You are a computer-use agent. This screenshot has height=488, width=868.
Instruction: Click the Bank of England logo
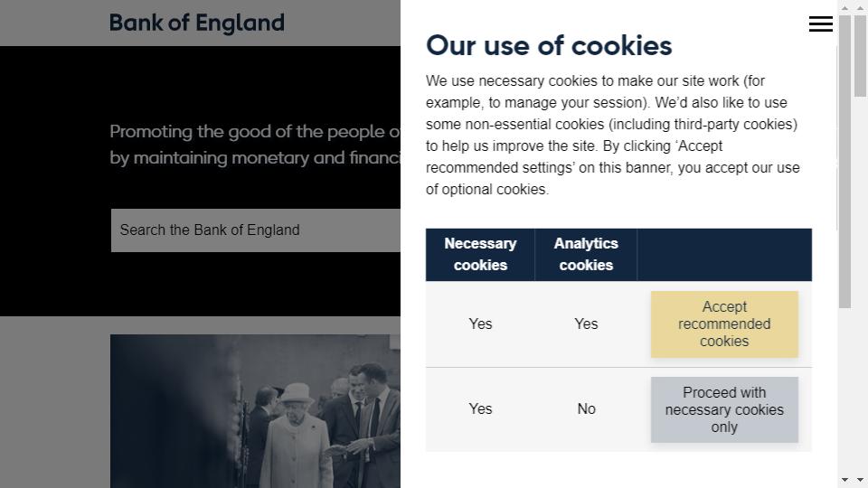click(197, 23)
